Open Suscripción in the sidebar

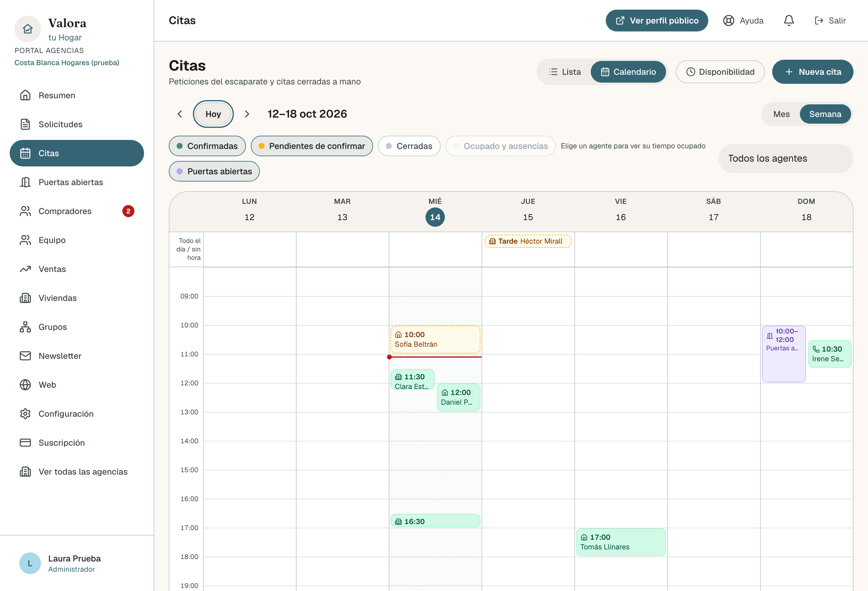[77, 443]
